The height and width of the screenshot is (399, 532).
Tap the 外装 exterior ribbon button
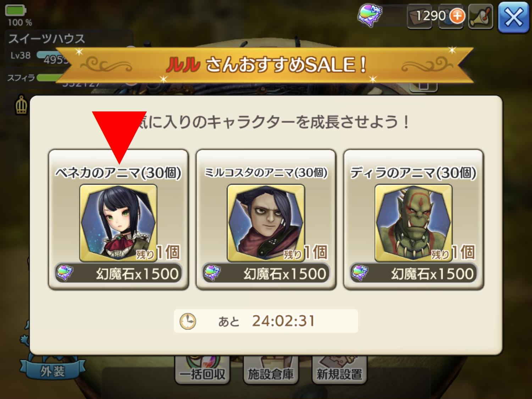pos(52,371)
